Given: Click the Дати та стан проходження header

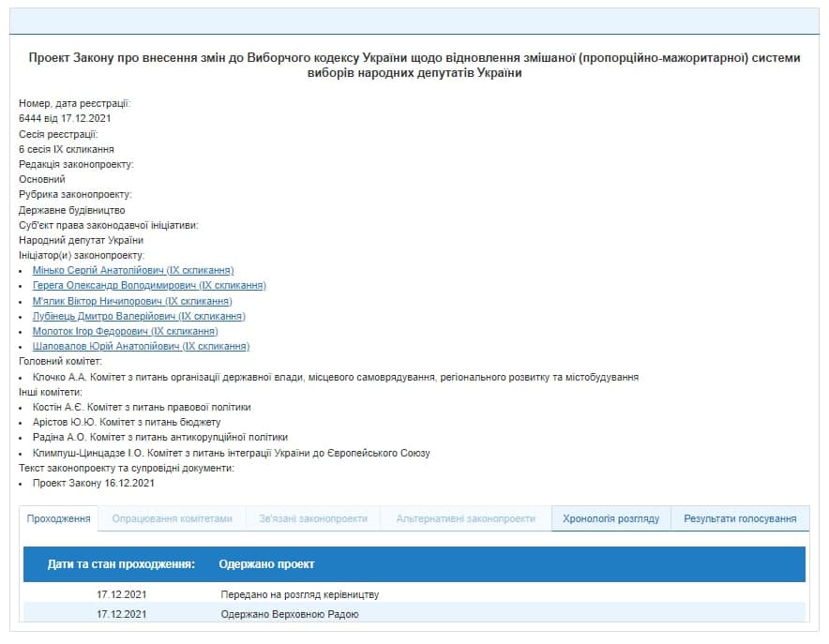Looking at the screenshot, I should pyautogui.click(x=121, y=564).
